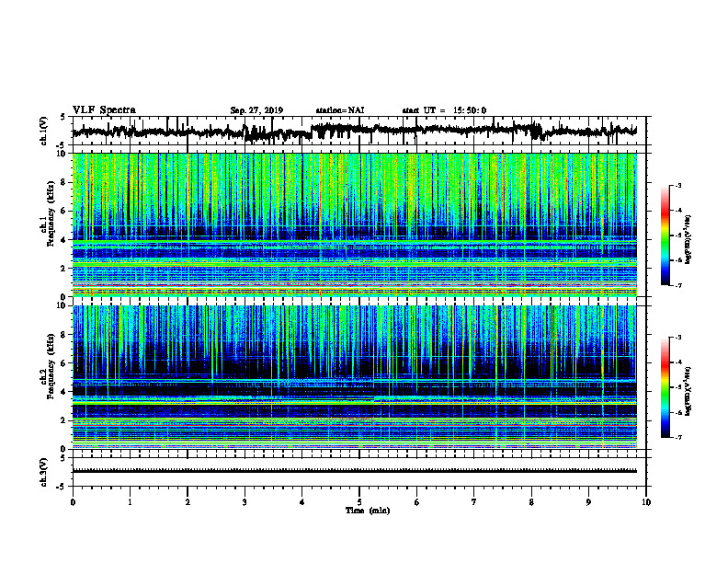The image size is (728, 563).
Task: Click the time axis tick label "7"
Action: click(474, 502)
